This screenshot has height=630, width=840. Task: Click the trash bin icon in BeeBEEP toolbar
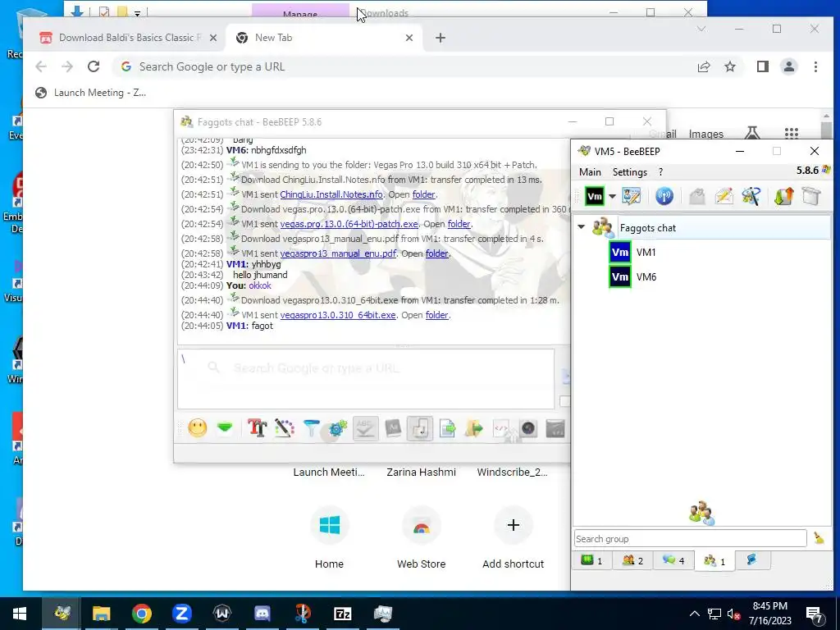click(x=811, y=197)
